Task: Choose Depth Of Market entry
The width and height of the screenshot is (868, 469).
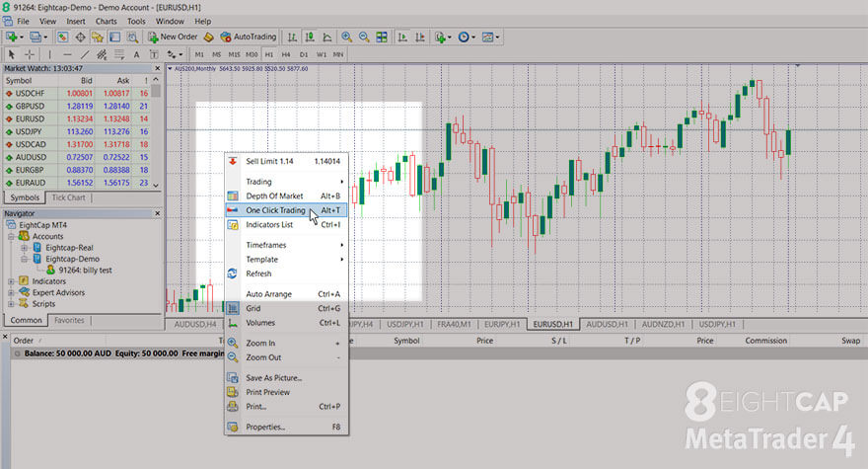Action: tap(287, 195)
